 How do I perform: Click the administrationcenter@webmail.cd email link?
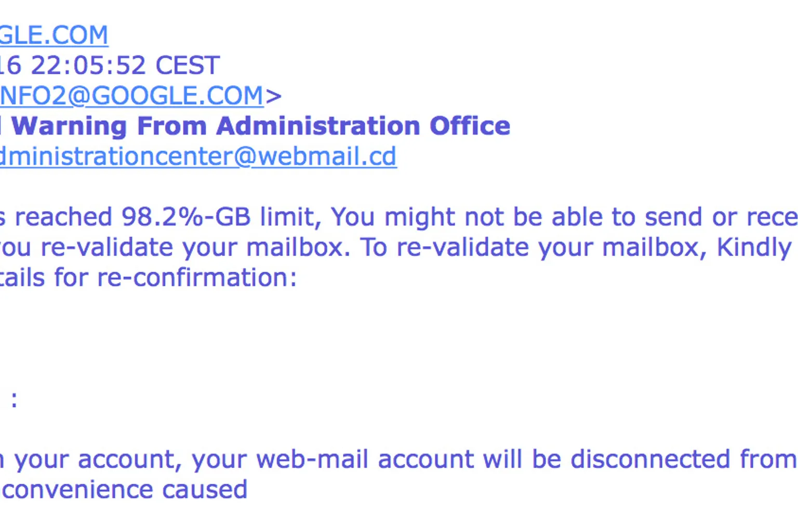198,157
